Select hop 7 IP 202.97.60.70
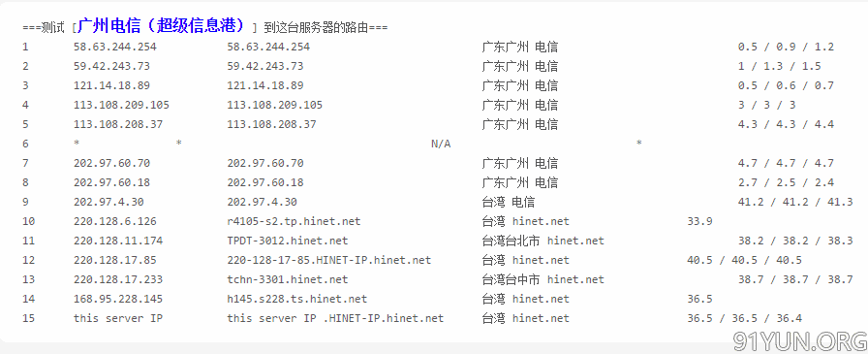Viewport: 868px width, 354px height. [x=111, y=164]
